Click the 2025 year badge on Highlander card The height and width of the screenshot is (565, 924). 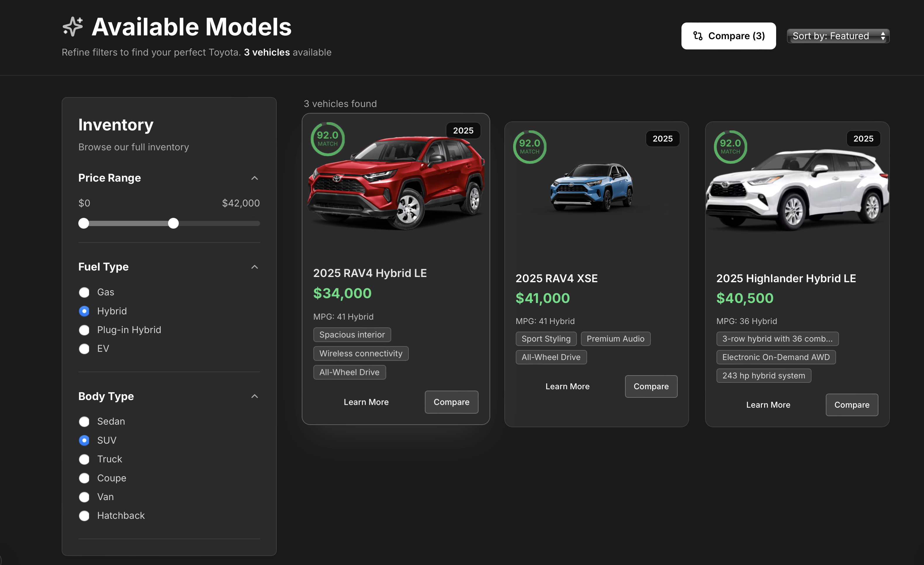[863, 138]
